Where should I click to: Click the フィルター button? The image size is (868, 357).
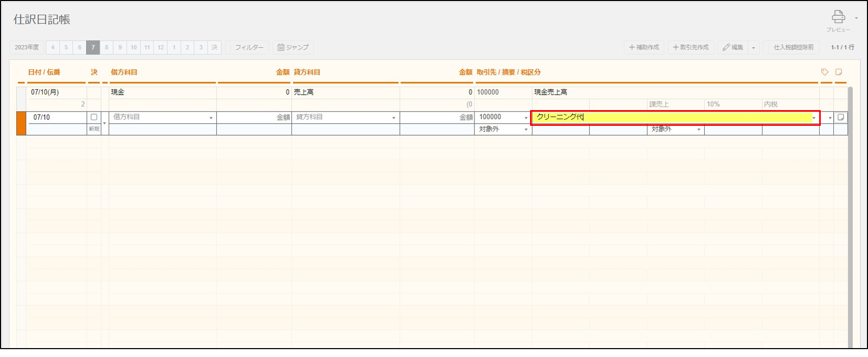pyautogui.click(x=249, y=47)
